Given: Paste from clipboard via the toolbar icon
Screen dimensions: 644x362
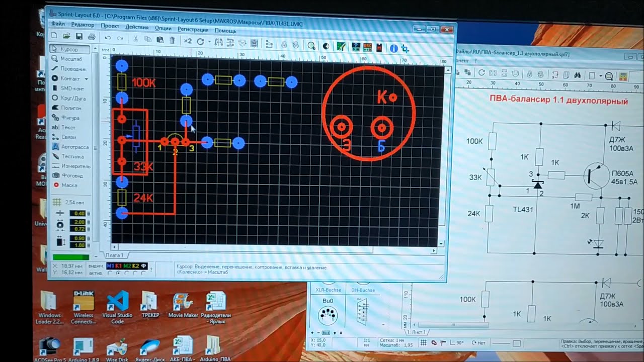Looking at the screenshot, I should (160, 40).
